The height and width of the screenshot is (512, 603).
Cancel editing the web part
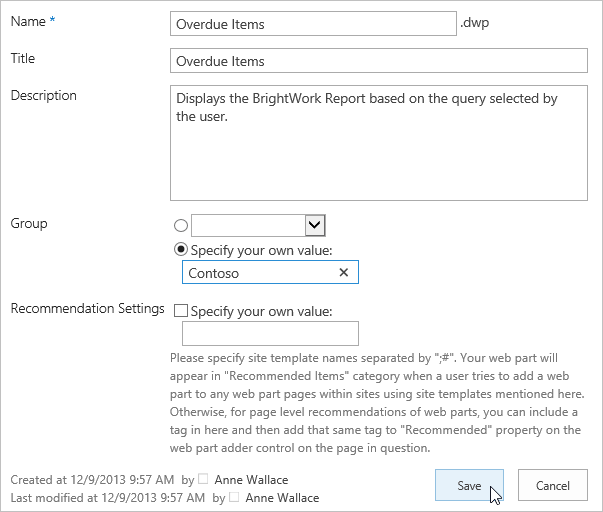[x=552, y=485]
